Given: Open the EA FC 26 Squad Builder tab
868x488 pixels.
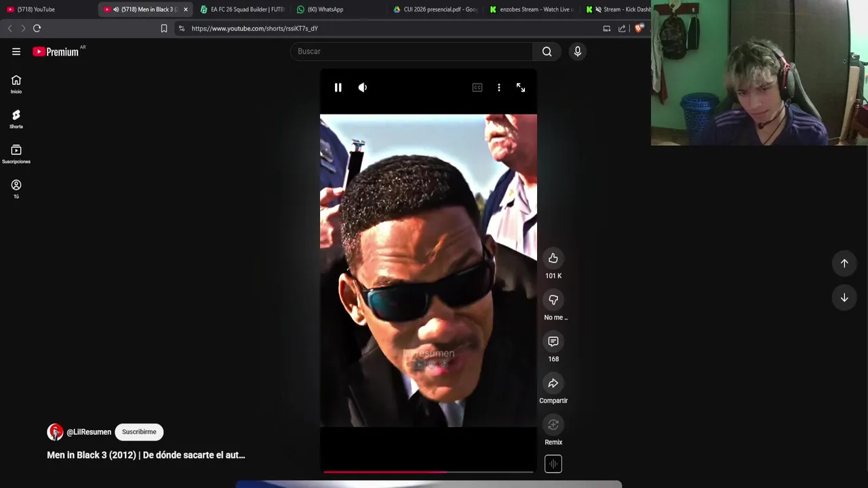Looking at the screenshot, I should click(242, 9).
